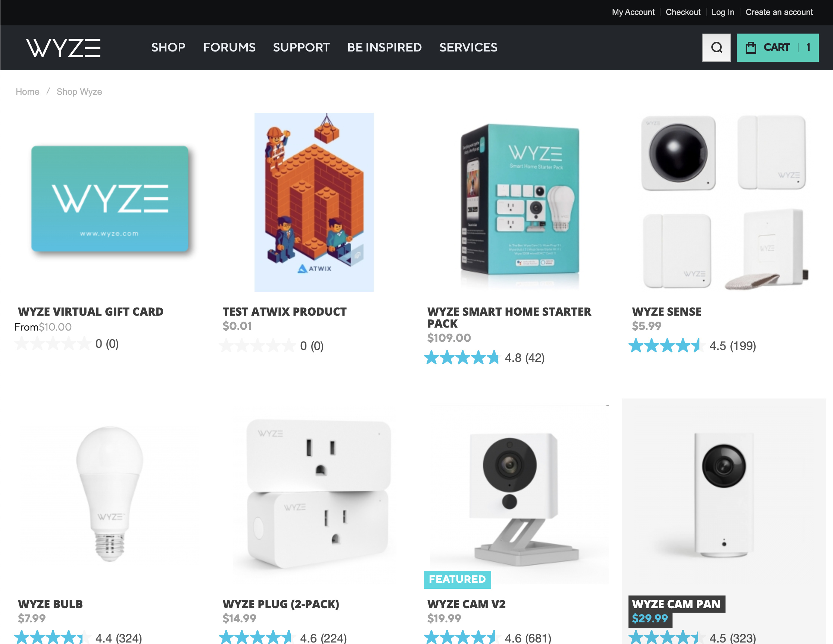Open the SHOP menu
The image size is (833, 644).
coord(168,47)
